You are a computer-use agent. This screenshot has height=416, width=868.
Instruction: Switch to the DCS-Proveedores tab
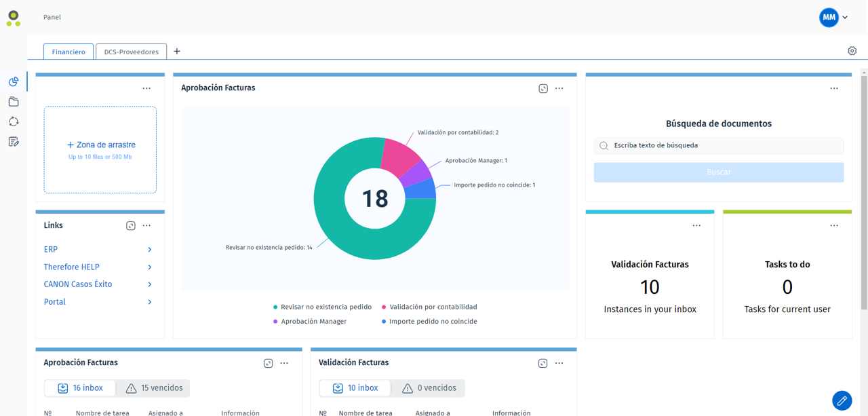(131, 52)
